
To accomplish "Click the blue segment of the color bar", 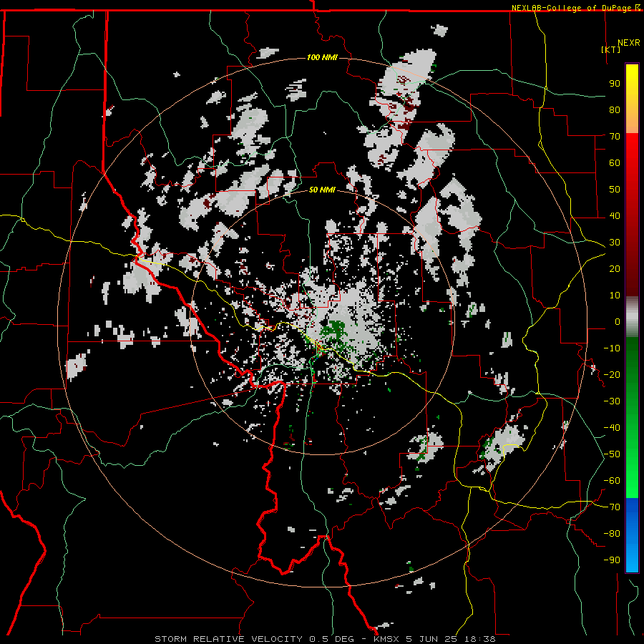I will click(632, 535).
